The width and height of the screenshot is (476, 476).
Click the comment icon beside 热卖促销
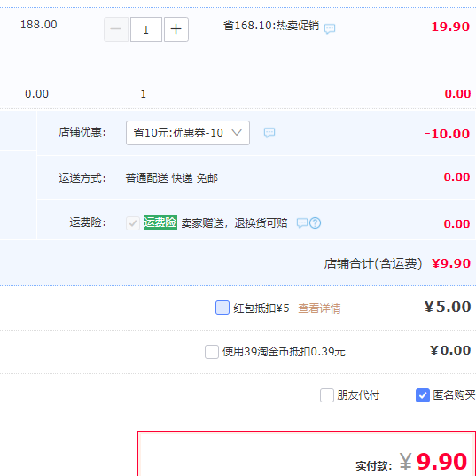pos(330,29)
